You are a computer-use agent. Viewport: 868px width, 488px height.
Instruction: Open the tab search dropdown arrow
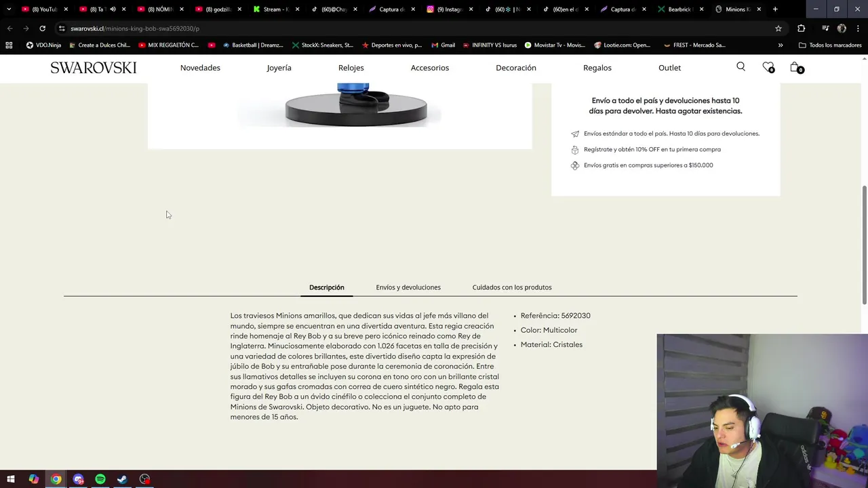[8, 9]
